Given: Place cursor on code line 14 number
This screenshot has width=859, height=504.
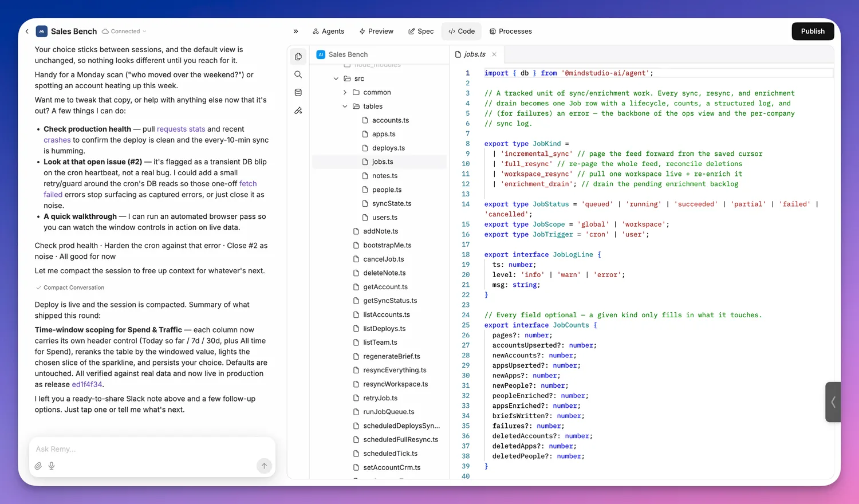Looking at the screenshot, I should tap(466, 204).
